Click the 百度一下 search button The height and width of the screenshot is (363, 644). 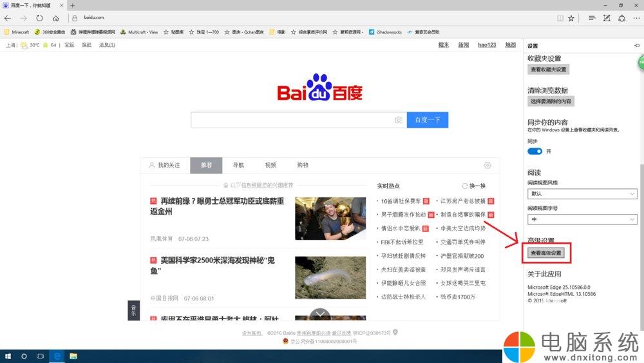(x=428, y=120)
